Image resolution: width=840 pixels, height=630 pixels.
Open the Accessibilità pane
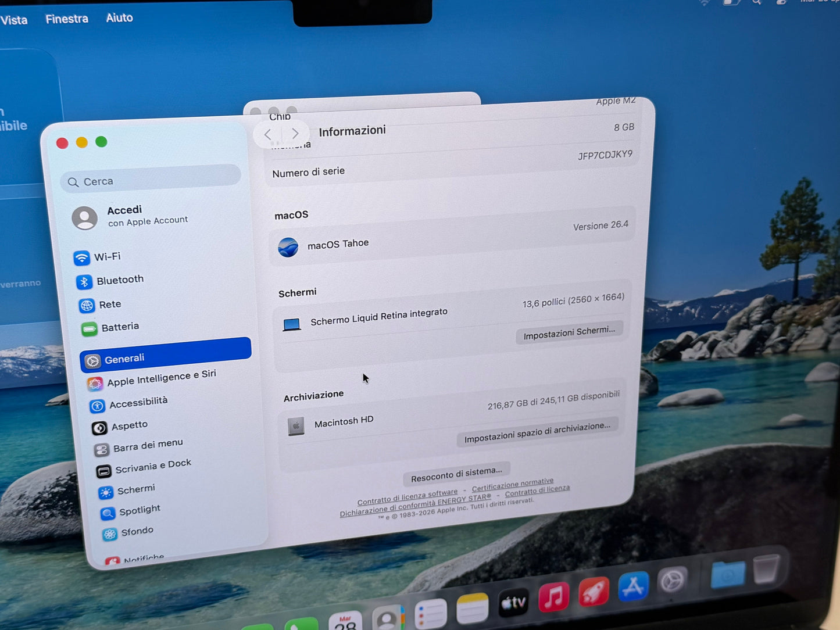[x=128, y=403]
